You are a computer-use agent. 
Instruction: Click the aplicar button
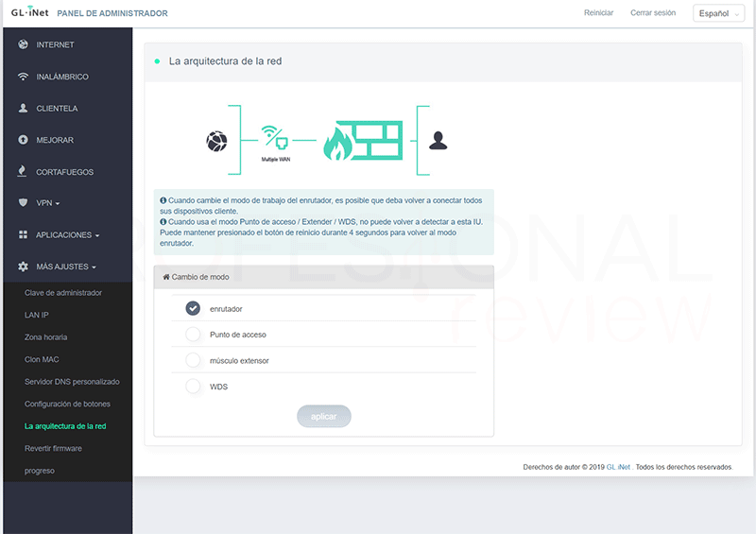click(x=323, y=416)
